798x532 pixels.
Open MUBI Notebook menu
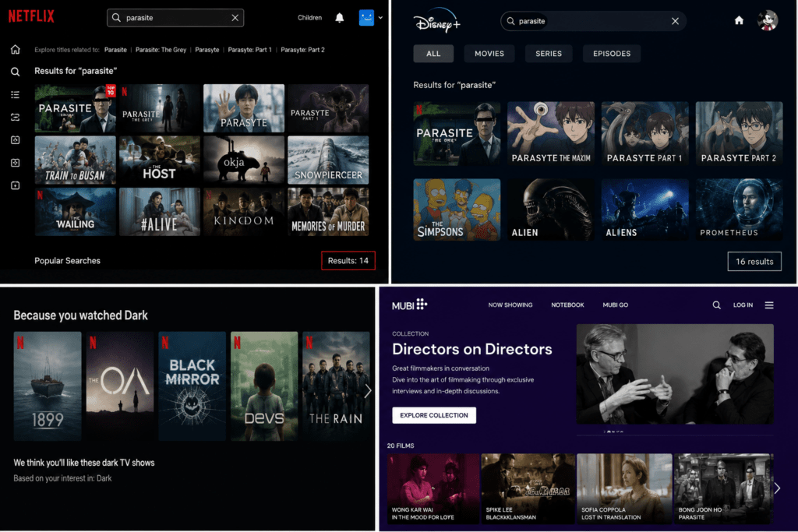567,305
